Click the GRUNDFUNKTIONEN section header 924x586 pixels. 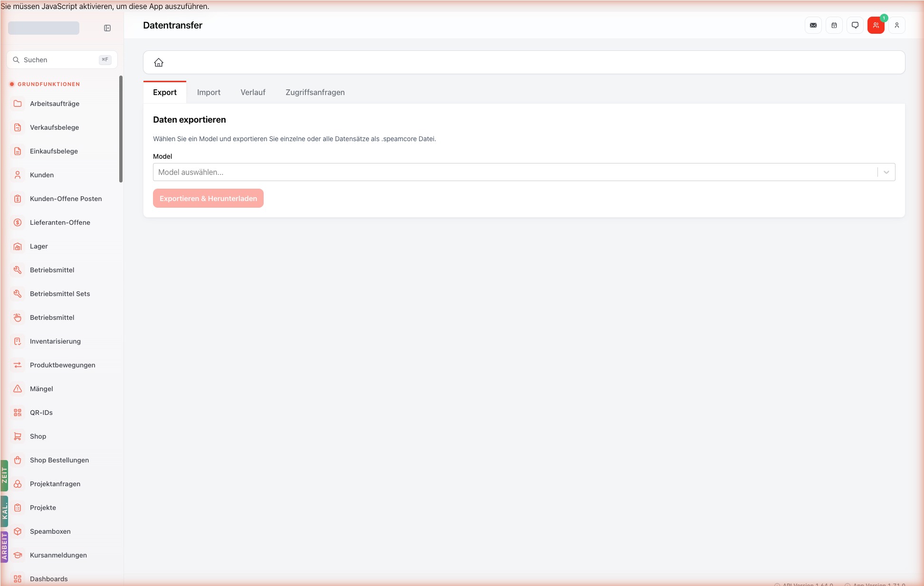48,84
